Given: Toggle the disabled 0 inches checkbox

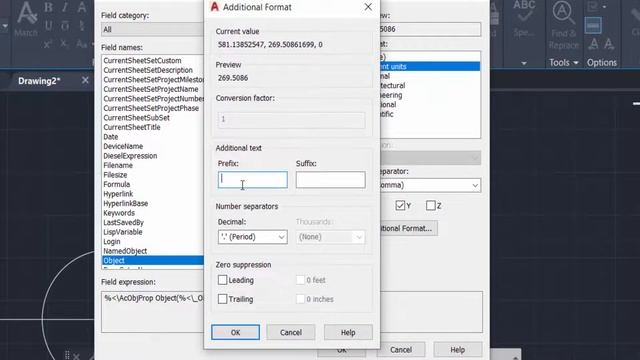Looking at the screenshot, I should coord(300,299).
